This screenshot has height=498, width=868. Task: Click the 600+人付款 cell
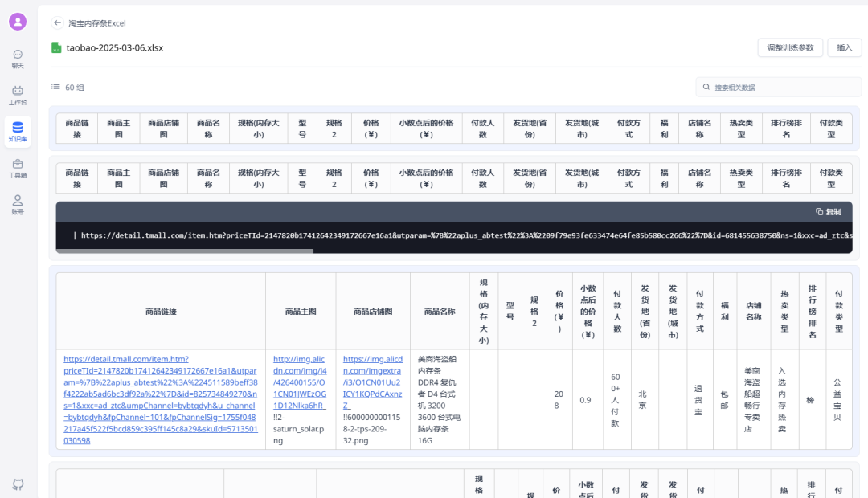pos(616,399)
